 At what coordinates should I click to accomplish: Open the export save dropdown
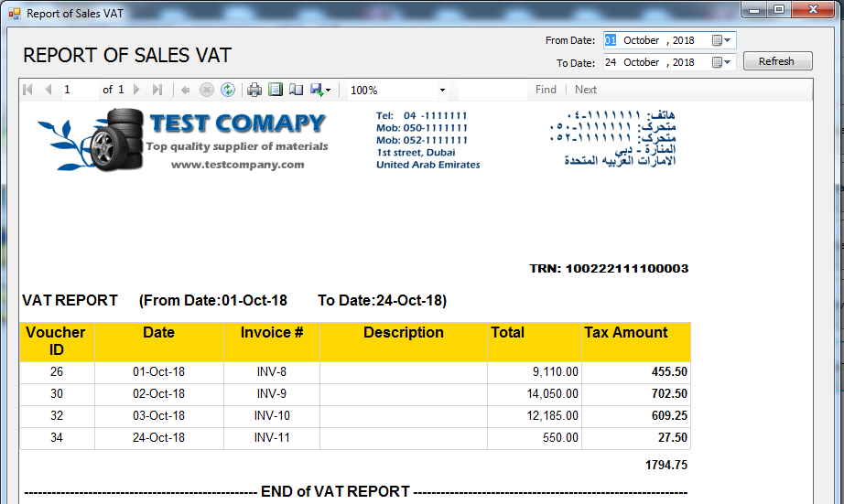320,90
